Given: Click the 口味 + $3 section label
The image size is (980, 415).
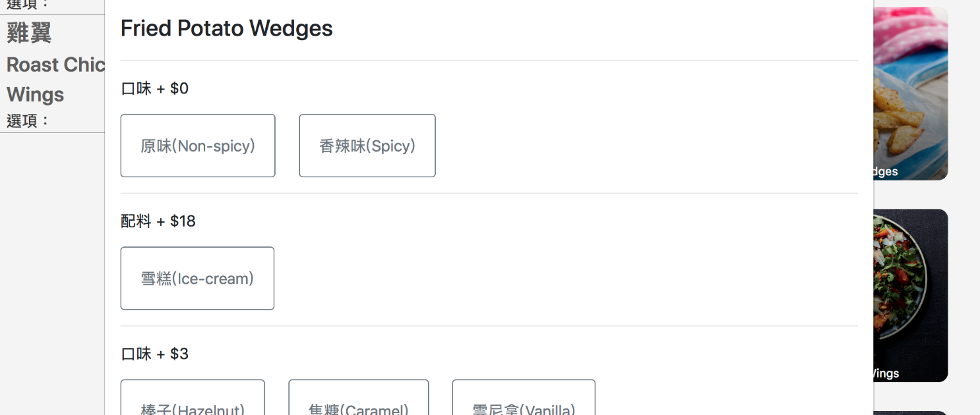Looking at the screenshot, I should (154, 354).
